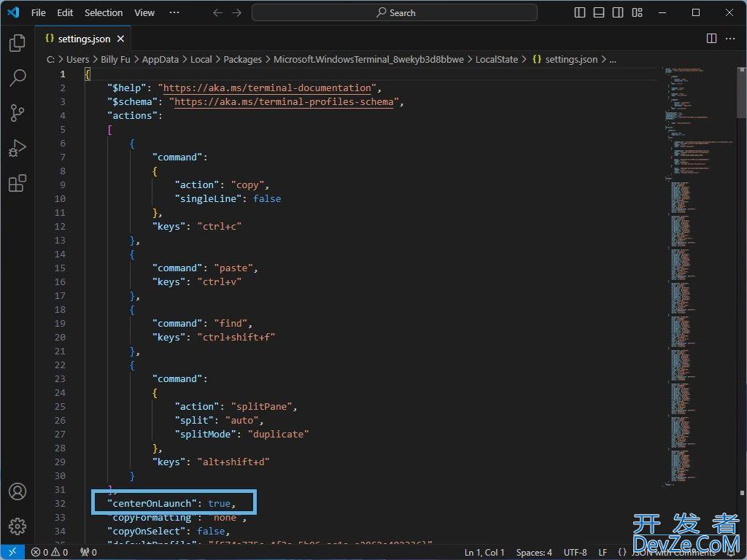Open the Customize Layout icon
The height and width of the screenshot is (560, 747).
tap(638, 13)
